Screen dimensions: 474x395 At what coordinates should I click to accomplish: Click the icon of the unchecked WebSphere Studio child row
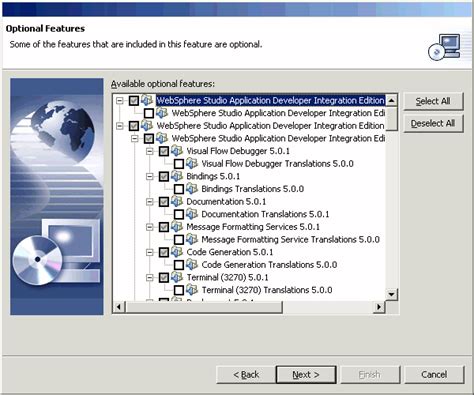tap(162, 113)
